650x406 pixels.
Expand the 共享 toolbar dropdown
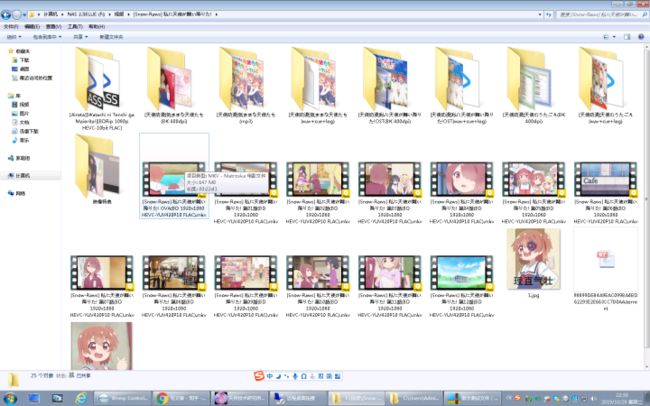point(80,37)
